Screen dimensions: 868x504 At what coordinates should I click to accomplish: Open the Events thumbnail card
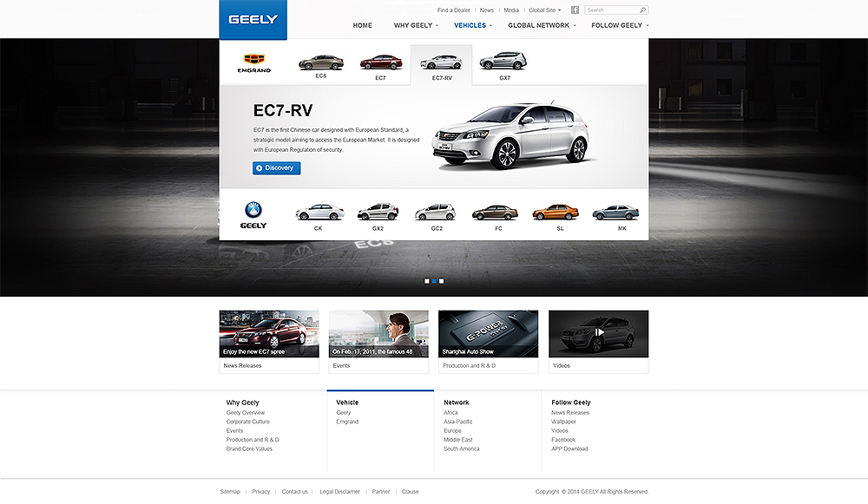pyautogui.click(x=378, y=341)
